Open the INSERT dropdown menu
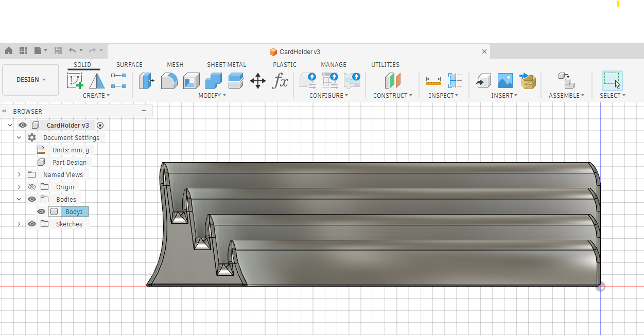Viewport: 644px width, 335px height. pos(504,95)
